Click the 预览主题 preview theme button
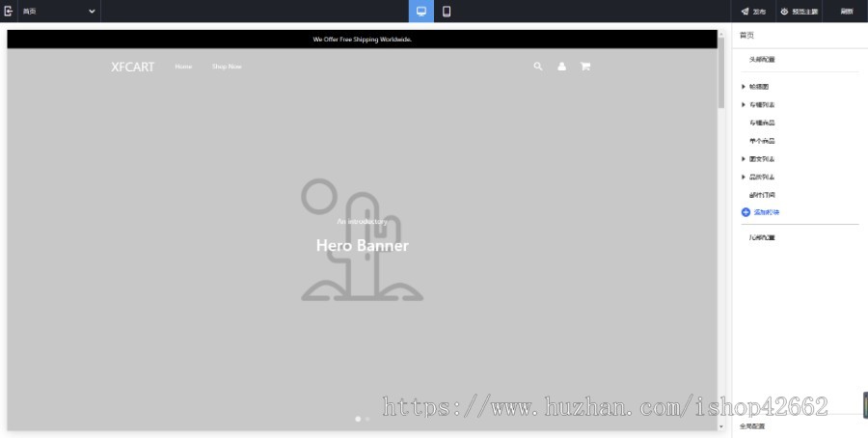The image size is (868, 438). pyautogui.click(x=799, y=11)
